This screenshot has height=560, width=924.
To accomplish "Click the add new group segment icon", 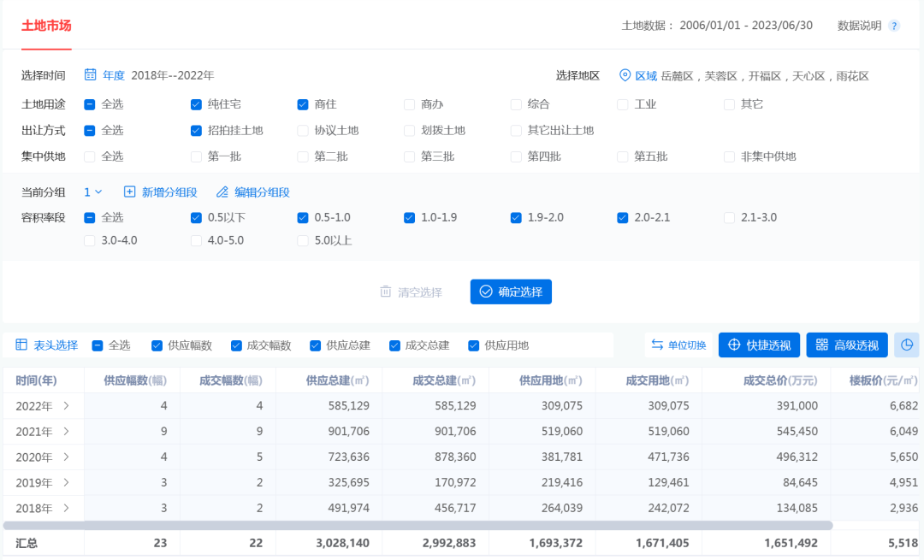I will (x=130, y=192).
